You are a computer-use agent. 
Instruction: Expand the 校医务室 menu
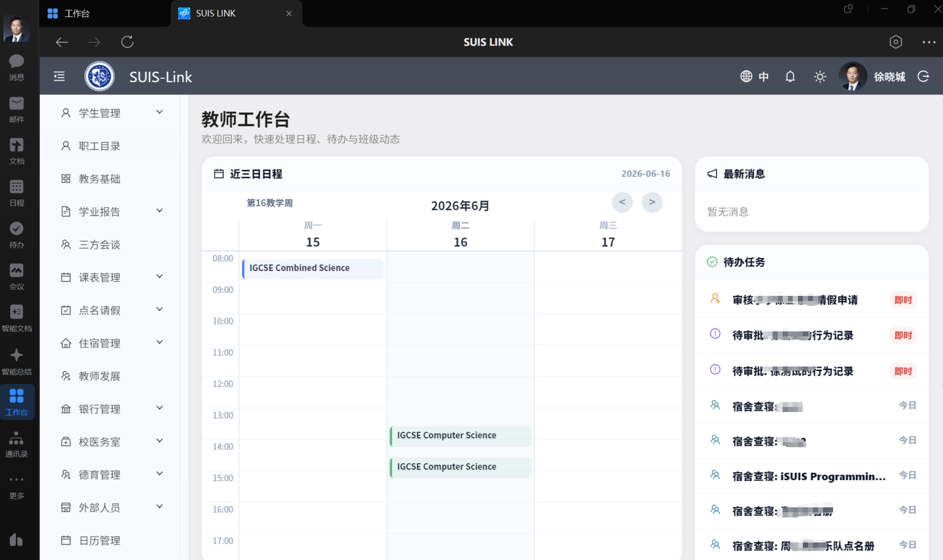click(112, 442)
